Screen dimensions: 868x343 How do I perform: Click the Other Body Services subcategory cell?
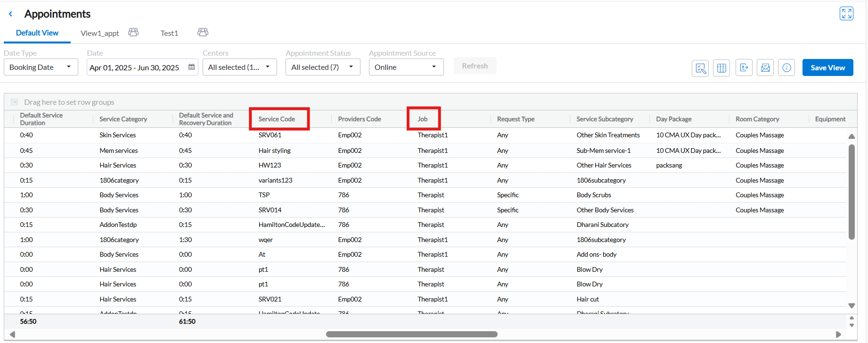(605, 210)
